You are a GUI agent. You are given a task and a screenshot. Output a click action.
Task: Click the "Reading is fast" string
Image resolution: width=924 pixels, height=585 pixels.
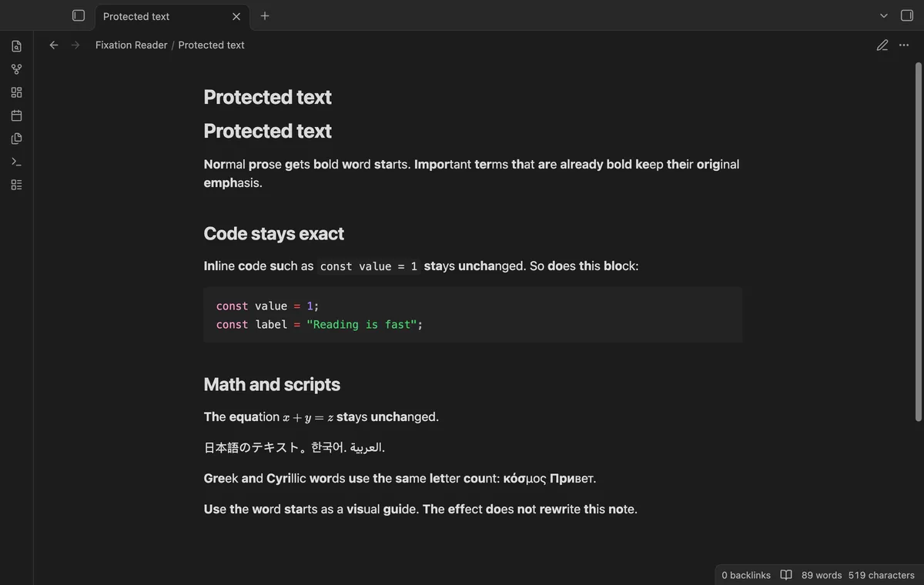(x=361, y=324)
